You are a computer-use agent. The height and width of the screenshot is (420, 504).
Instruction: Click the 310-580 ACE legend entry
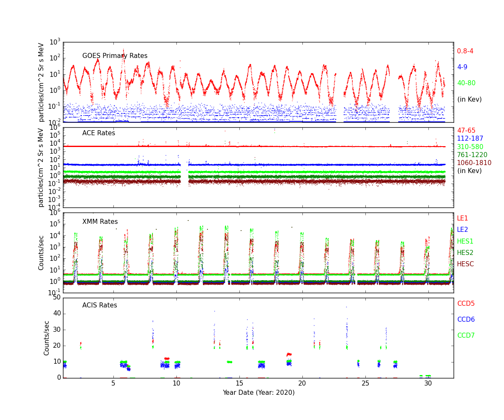pos(470,147)
